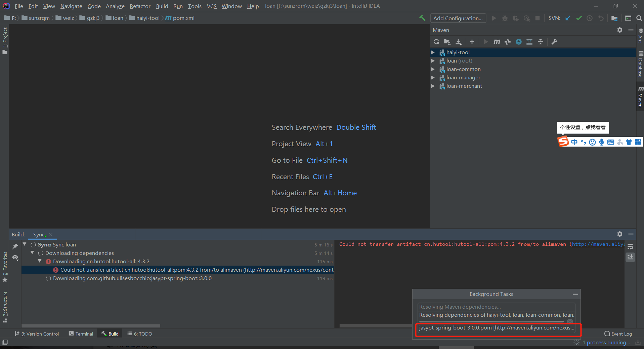Click Execute Maven Goal 'm' icon
The height and width of the screenshot is (349, 644).
coord(497,42)
